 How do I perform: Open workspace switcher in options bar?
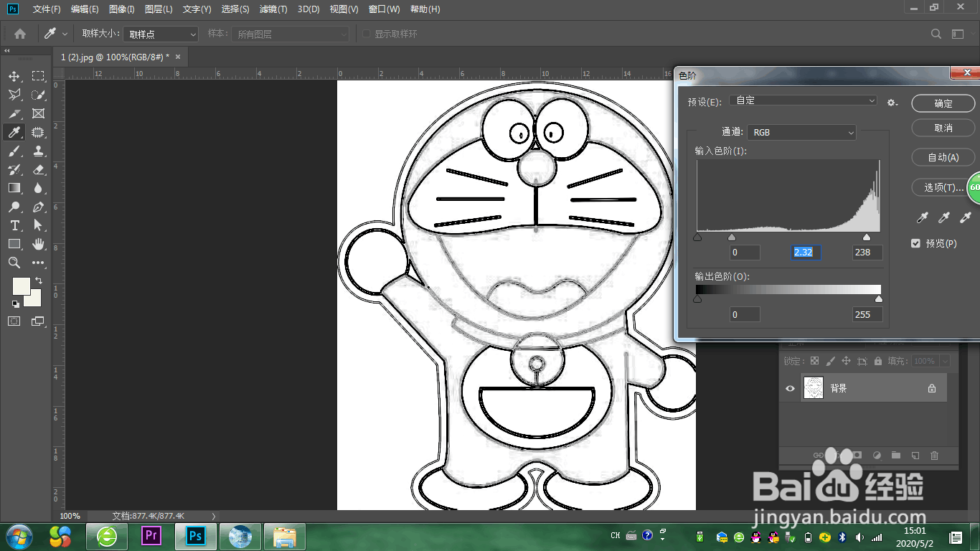coord(958,34)
